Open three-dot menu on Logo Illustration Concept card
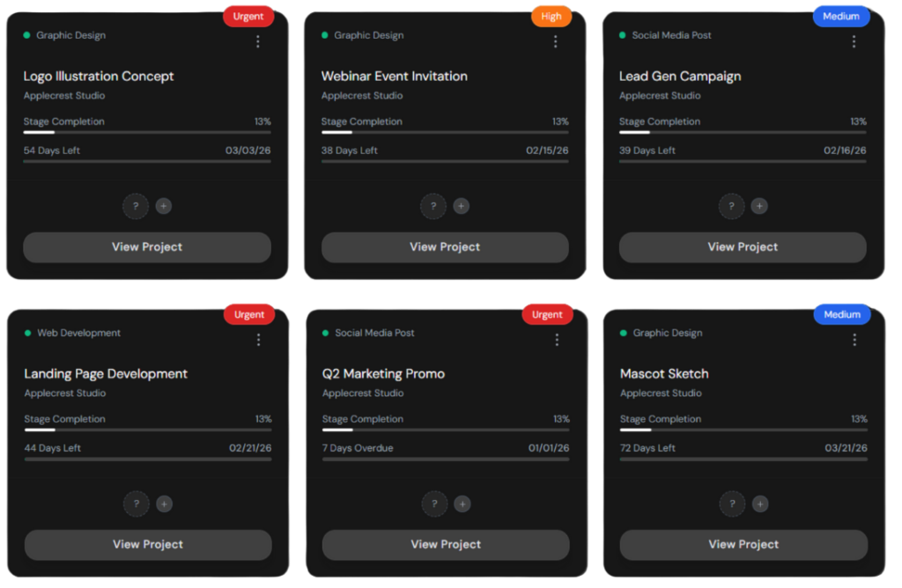The image size is (902, 588). (x=258, y=41)
